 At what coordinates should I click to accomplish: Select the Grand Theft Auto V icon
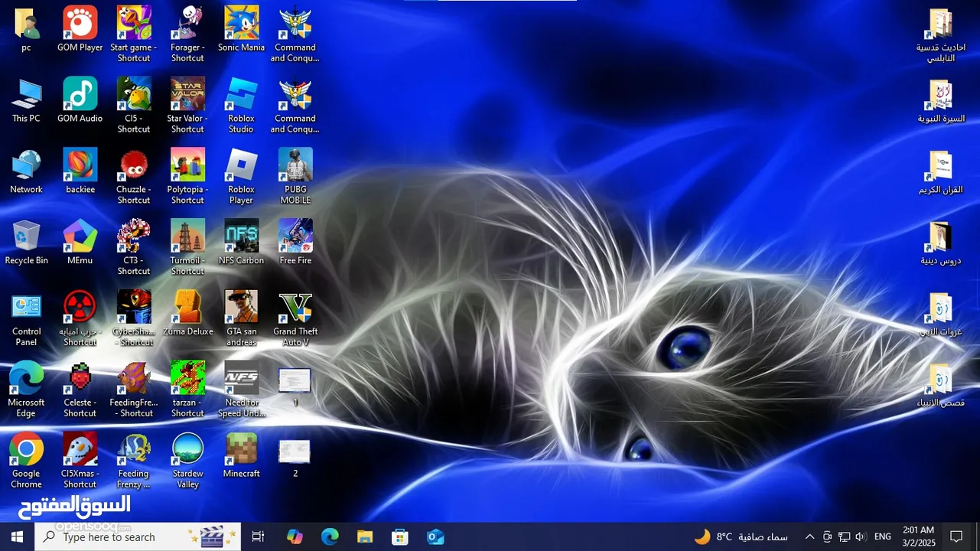pyautogui.click(x=295, y=320)
